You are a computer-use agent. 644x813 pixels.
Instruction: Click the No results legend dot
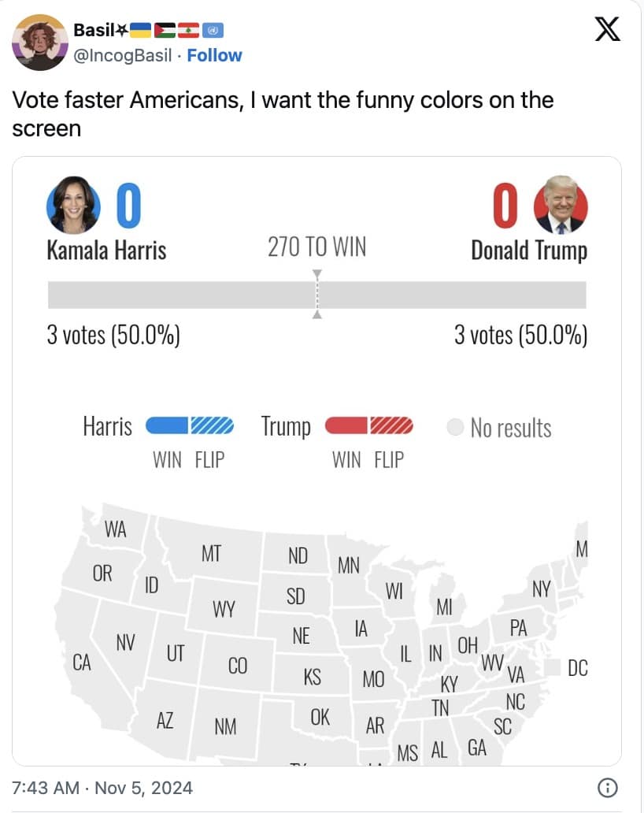pyautogui.click(x=455, y=428)
